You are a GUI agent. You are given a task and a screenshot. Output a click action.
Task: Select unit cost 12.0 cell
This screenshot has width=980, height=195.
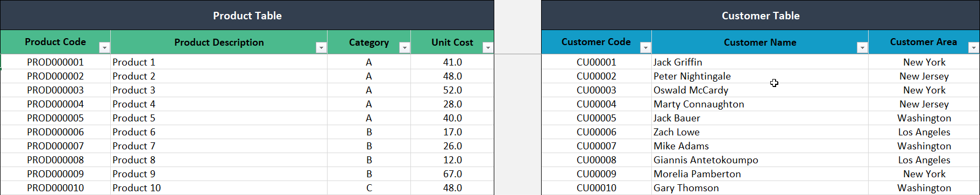[x=452, y=160]
